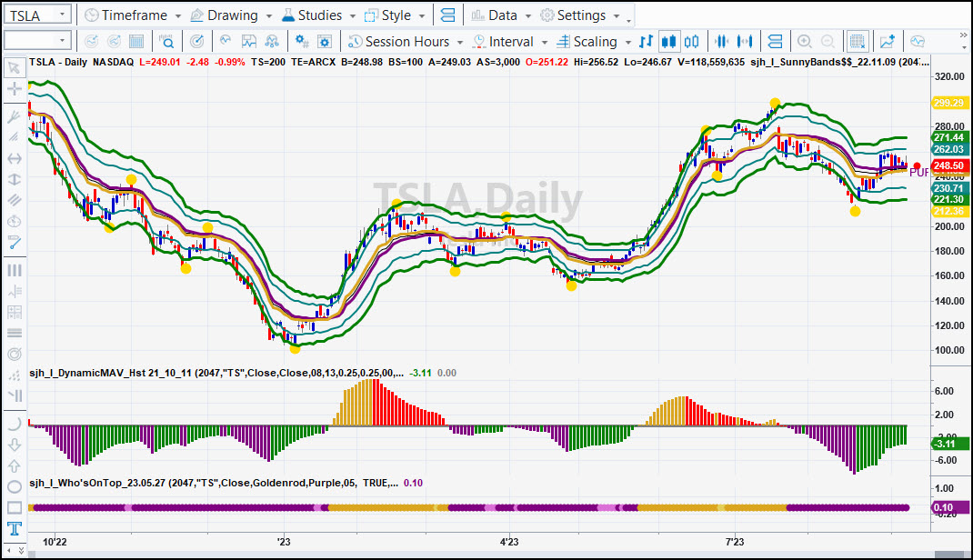Open the chart-with-plus icon on toolbar

tap(887, 42)
